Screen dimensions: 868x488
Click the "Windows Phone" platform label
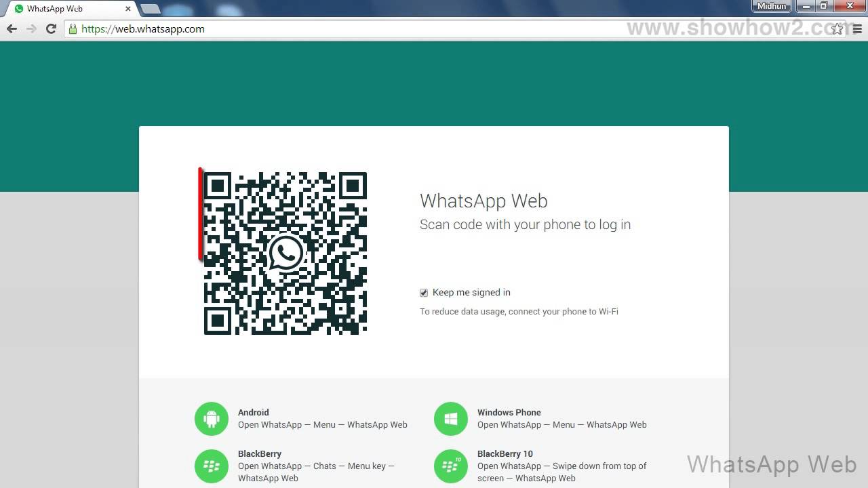pyautogui.click(x=509, y=412)
